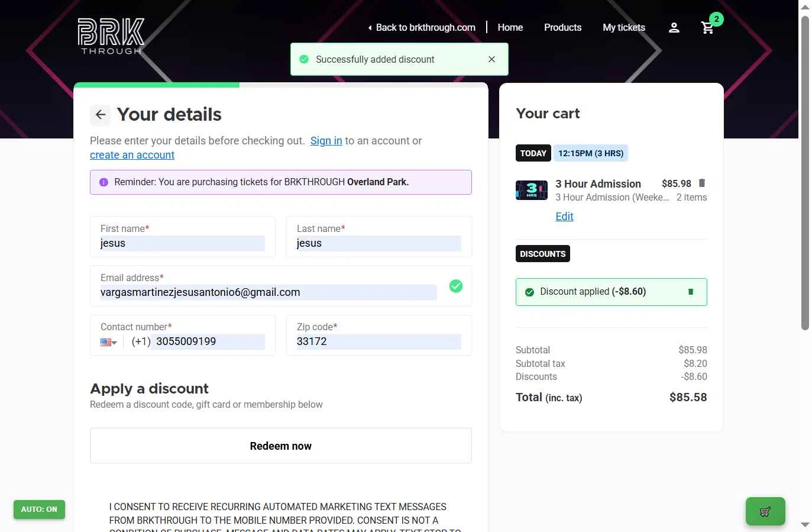This screenshot has width=812, height=532.
Task: Open the shopping cart icon in header
Action: click(707, 28)
